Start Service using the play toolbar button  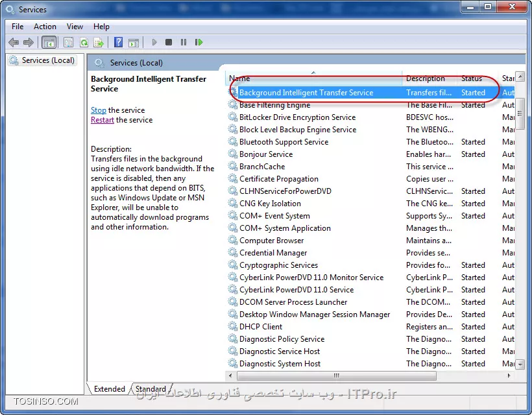[x=154, y=42]
